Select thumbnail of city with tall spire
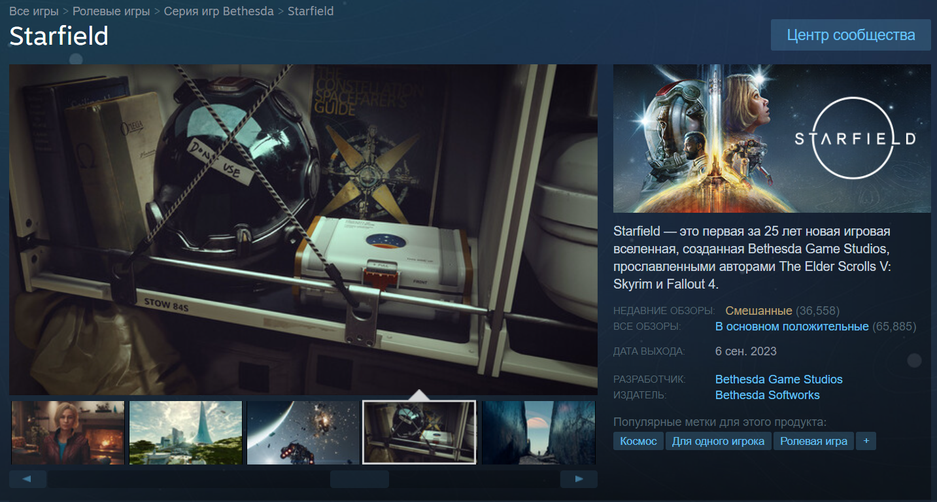This screenshot has height=502, width=937. (186, 433)
